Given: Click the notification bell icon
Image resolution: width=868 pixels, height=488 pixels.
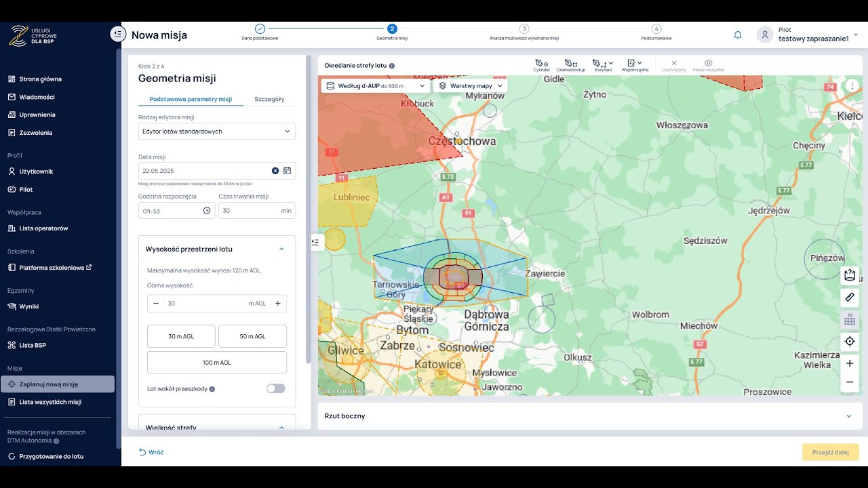Looking at the screenshot, I should [738, 35].
